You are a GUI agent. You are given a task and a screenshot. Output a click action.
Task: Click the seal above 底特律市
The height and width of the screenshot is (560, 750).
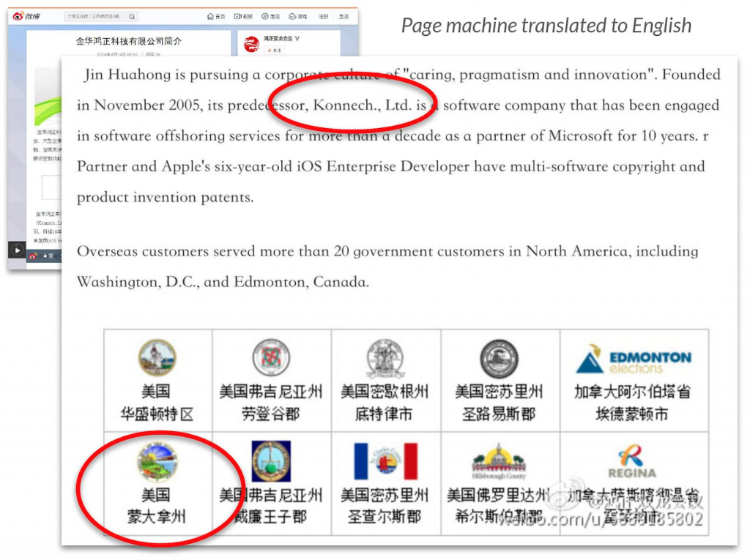[x=385, y=358]
